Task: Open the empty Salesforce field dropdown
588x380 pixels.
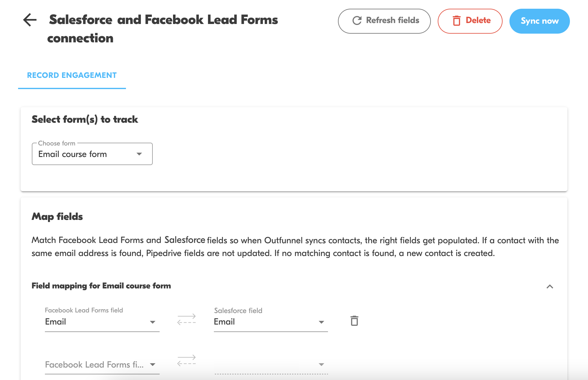Action: click(x=321, y=364)
